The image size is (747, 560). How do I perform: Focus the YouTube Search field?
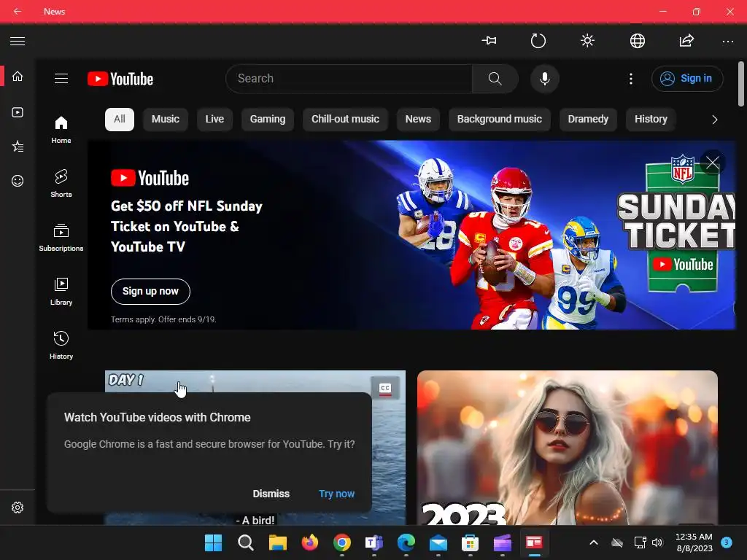coord(349,79)
